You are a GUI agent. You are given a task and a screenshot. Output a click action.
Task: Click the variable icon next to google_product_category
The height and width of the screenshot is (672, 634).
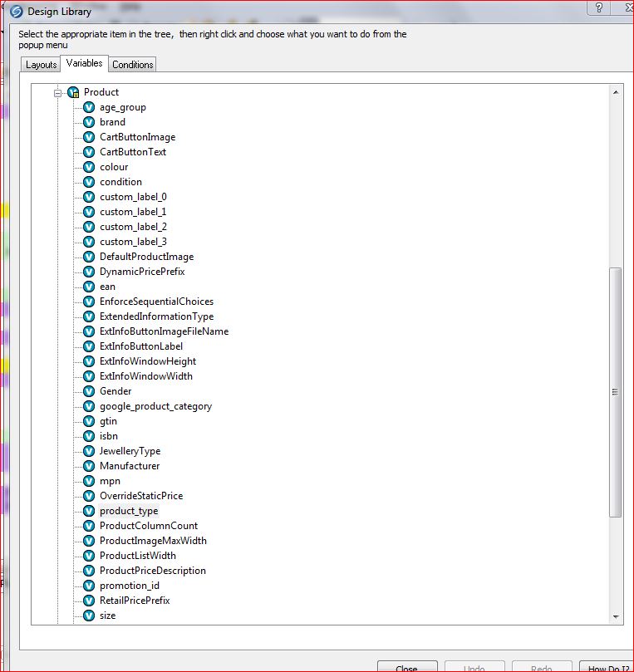89,406
